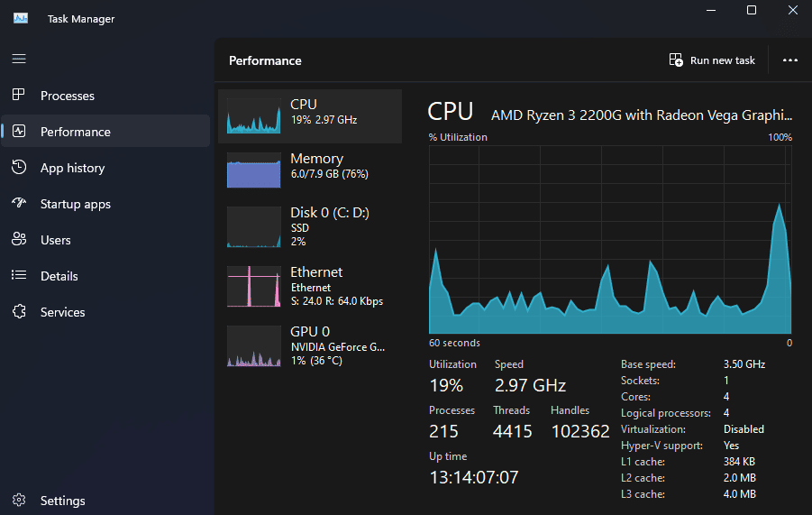Click the 215 processes value
Screen dimensions: 812x515
[443, 432]
